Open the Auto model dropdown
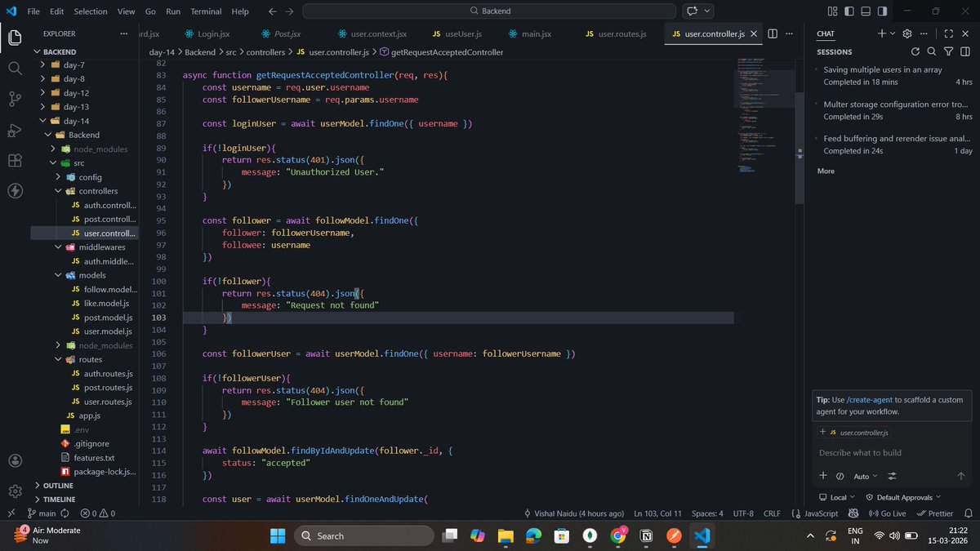Viewport: 980px width, 551px height. point(866,476)
